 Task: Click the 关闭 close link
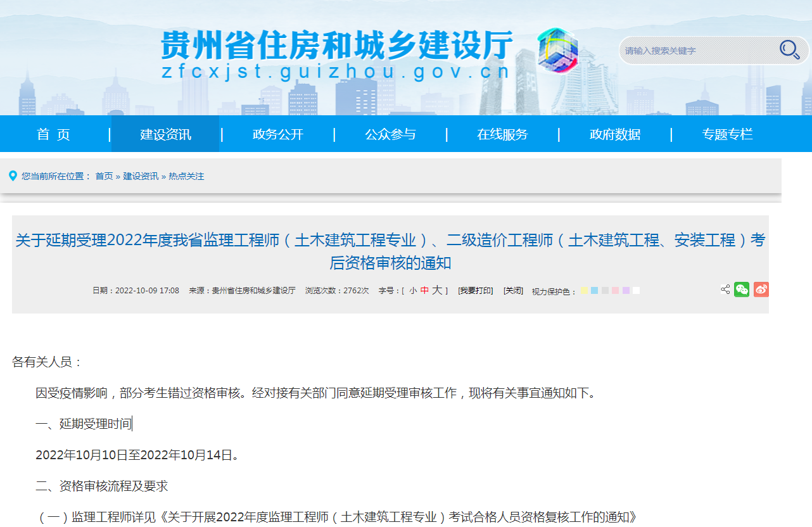click(513, 291)
